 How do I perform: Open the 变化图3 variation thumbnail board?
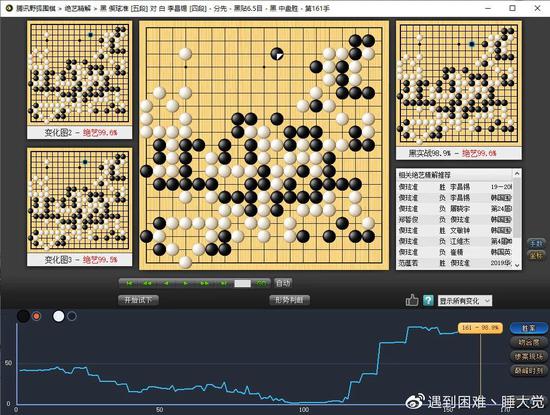(x=80, y=200)
